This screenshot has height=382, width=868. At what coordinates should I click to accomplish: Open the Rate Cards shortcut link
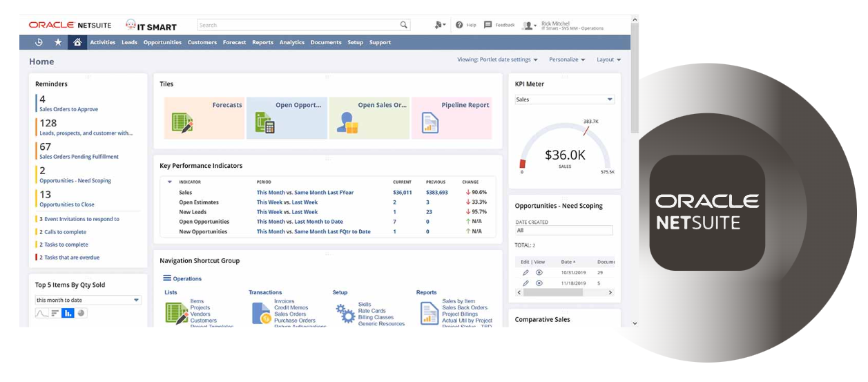tap(372, 311)
